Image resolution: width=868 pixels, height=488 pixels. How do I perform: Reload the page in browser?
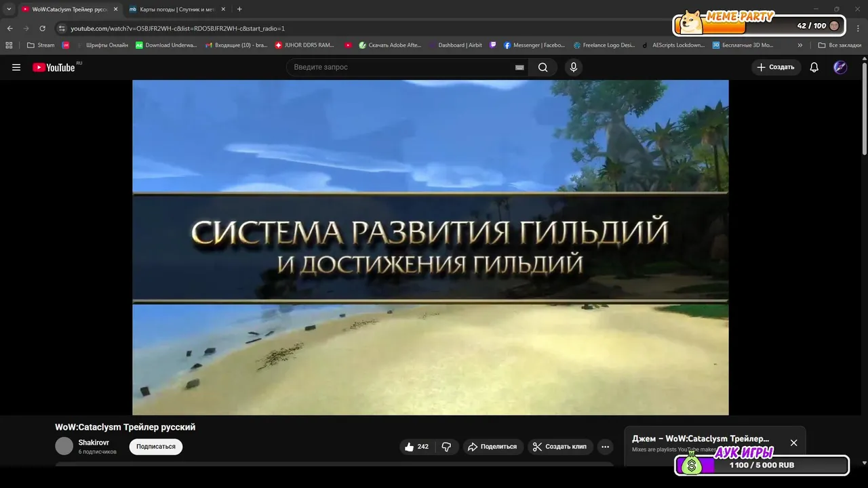(42, 28)
